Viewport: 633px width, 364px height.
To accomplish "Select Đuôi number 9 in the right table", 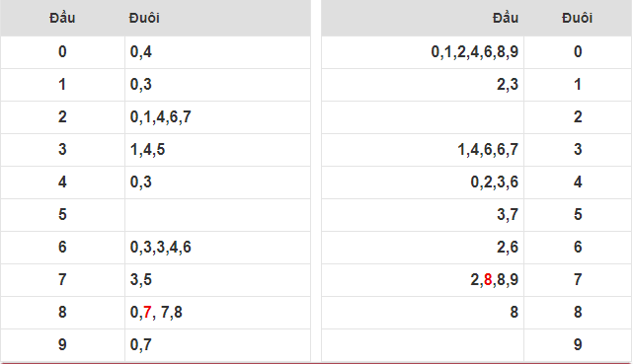I will point(578,345).
